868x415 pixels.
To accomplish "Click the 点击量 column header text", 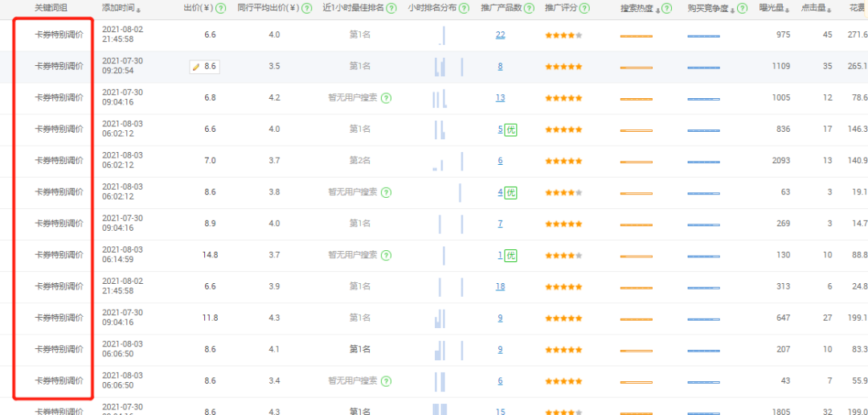I will [x=813, y=8].
